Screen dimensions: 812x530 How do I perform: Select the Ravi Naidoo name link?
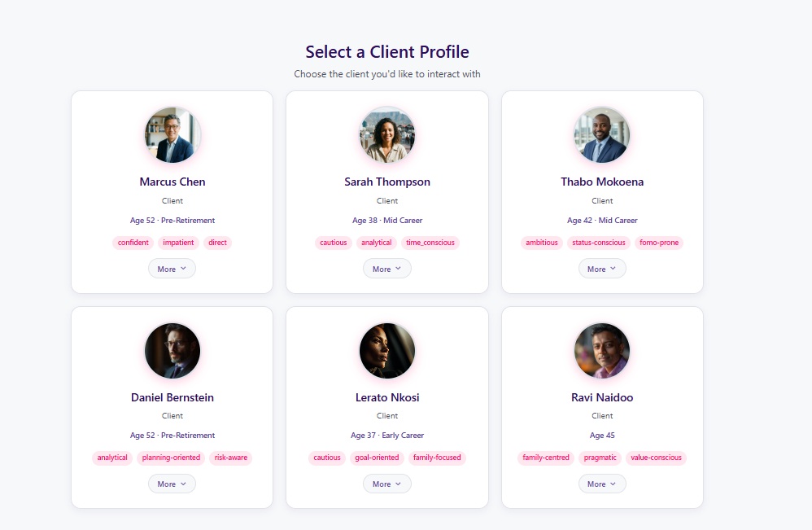(x=602, y=396)
